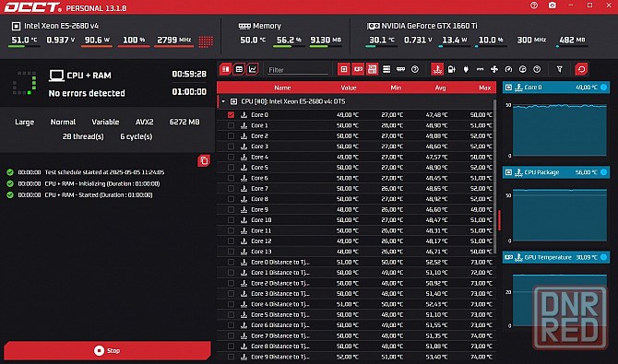Screen dimensions: 618x364
Task: Switch to the graph-only view icon
Action: [x=252, y=69]
